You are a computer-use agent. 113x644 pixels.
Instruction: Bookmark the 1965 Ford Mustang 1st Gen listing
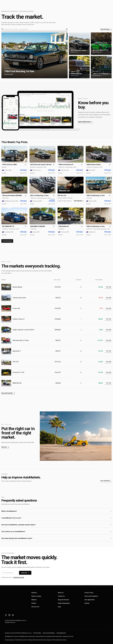(x=110, y=227)
